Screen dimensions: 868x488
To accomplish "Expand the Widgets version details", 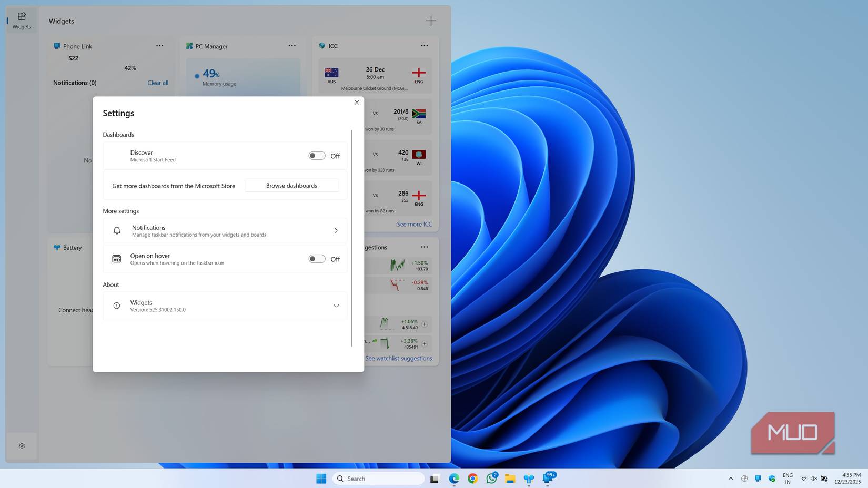I will [x=336, y=306].
